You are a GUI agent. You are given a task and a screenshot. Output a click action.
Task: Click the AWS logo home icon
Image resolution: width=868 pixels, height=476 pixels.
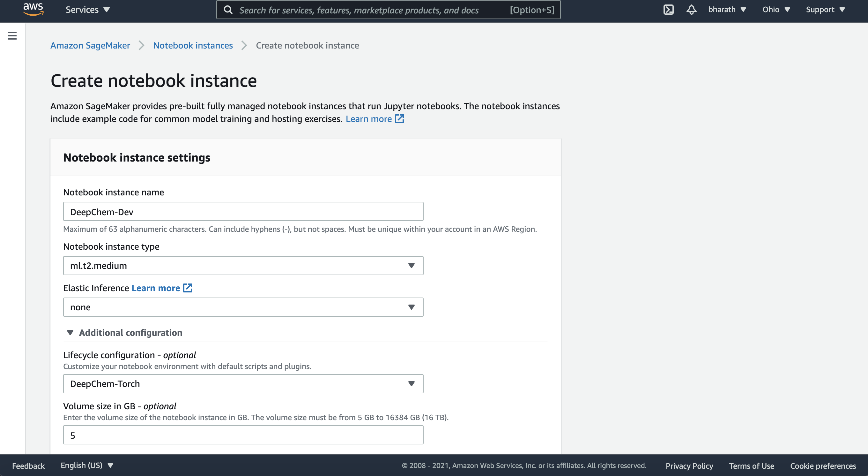33,9
